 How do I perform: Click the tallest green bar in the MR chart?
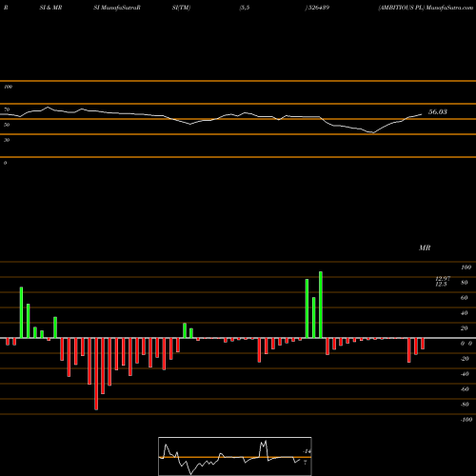[x=321, y=305]
